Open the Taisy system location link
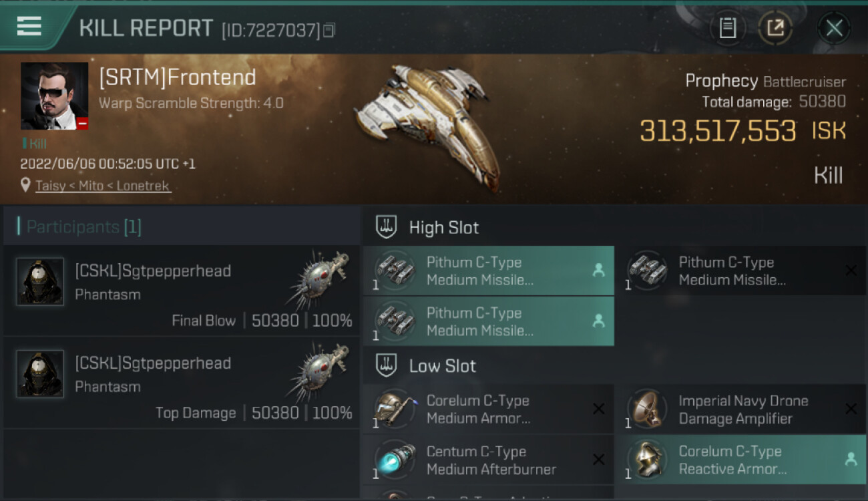Viewport: 868px width, 501px height. pyautogui.click(x=103, y=186)
